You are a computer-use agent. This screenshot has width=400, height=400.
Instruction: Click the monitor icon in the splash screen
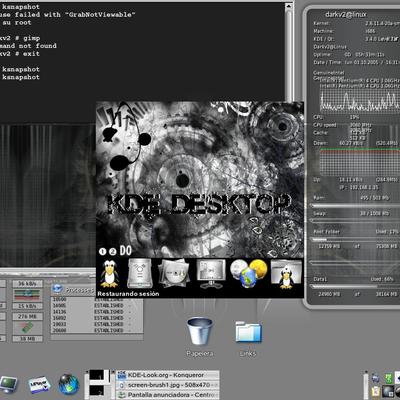pos(211,274)
